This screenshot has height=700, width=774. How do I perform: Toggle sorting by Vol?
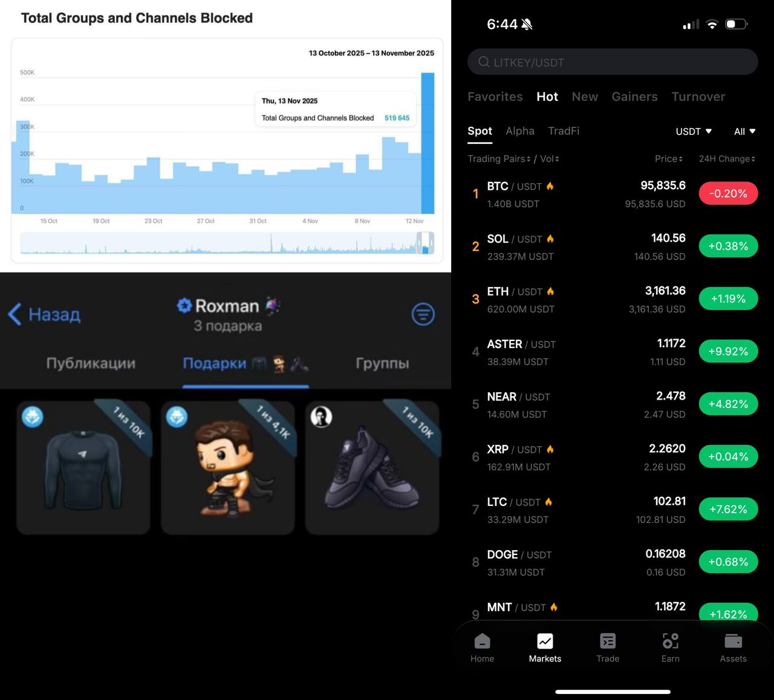(549, 159)
